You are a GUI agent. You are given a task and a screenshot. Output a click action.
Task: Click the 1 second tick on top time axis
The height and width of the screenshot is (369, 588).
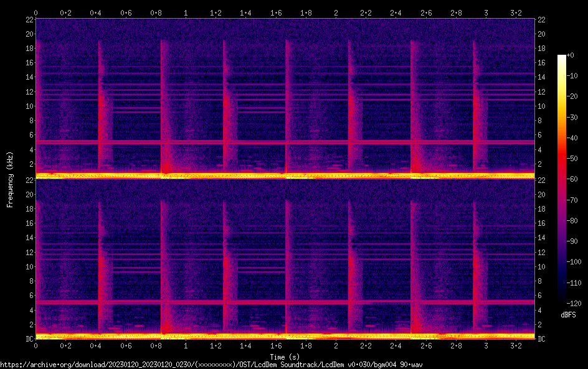pyautogui.click(x=186, y=12)
